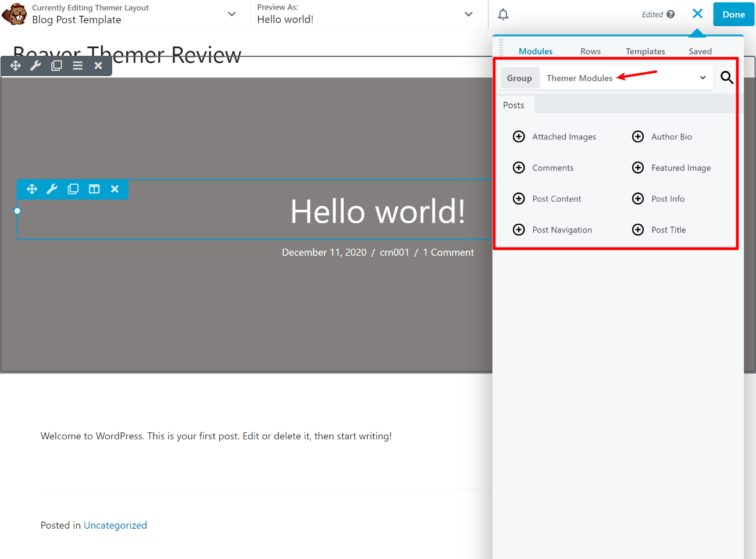Switch to the Modules tab
This screenshot has height=559, width=756.
(x=536, y=51)
